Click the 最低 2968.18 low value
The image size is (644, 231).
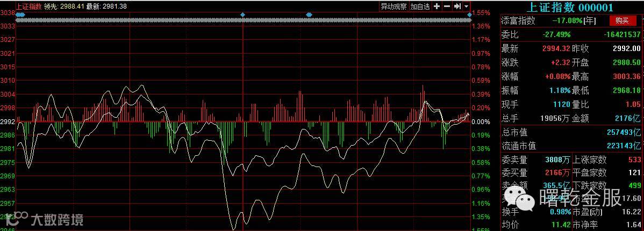pyautogui.click(x=627, y=90)
